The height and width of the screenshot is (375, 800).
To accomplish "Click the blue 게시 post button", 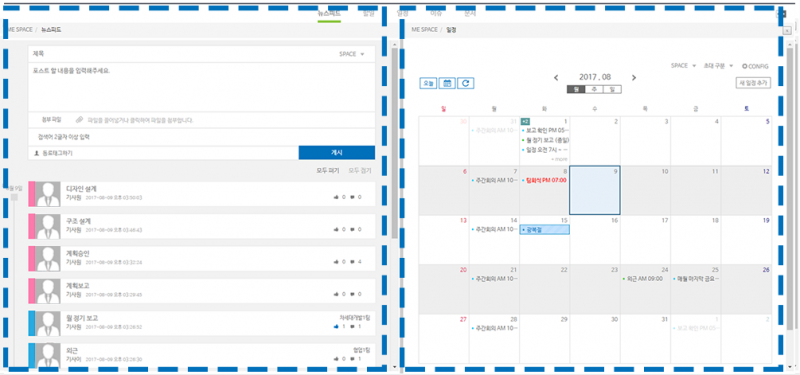I will click(x=337, y=153).
